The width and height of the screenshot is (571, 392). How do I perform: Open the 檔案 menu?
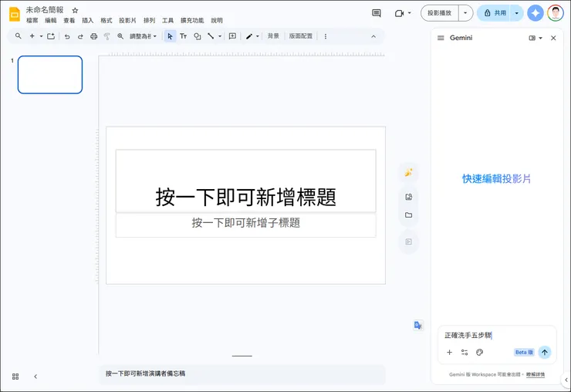32,20
